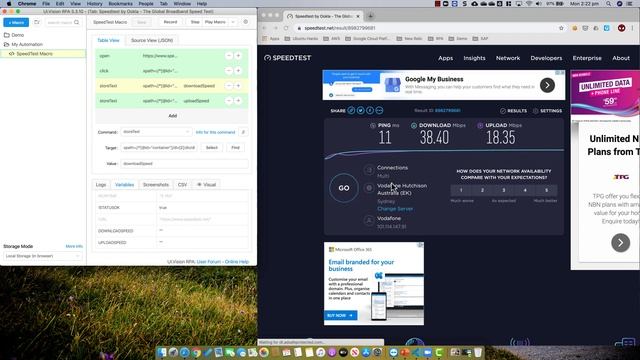
Task: Bookmark the page with the star icon
Action: click(x=561, y=28)
